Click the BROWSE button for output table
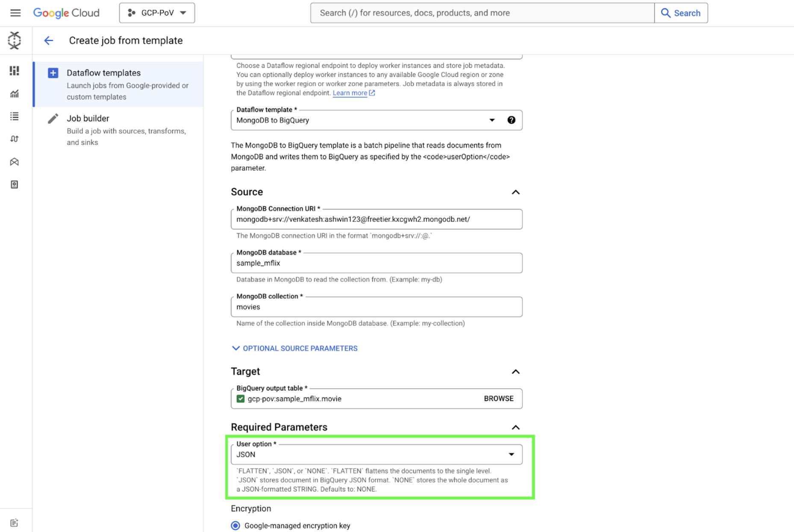The width and height of the screenshot is (794, 532). (498, 398)
